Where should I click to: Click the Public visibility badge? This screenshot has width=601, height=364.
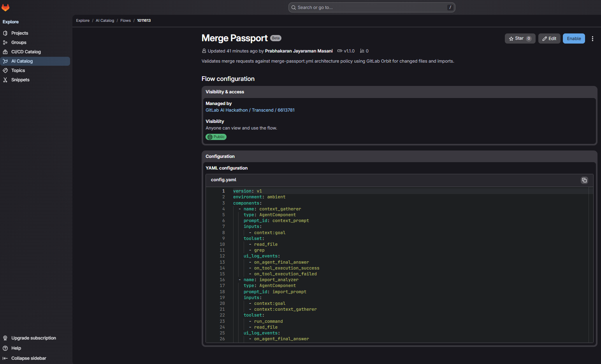[x=216, y=137]
